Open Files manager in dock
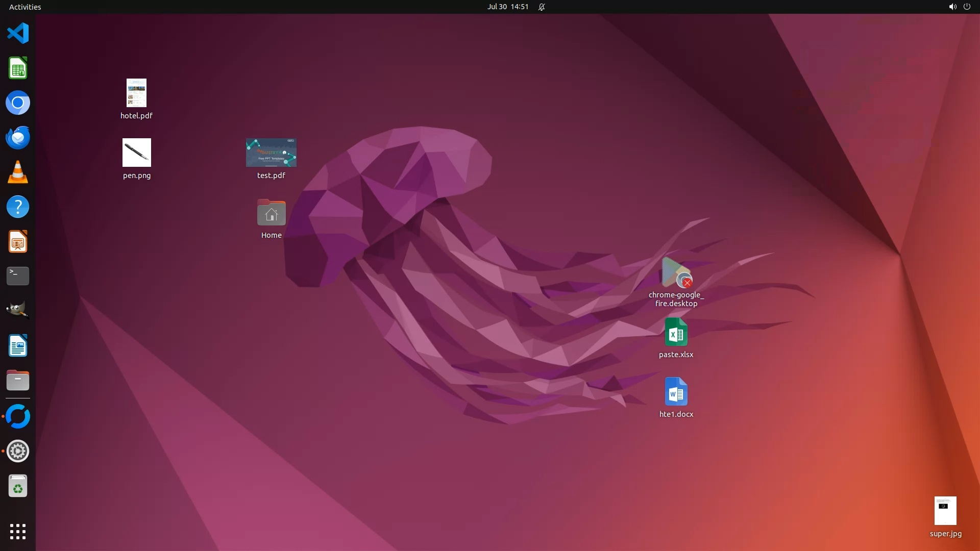This screenshot has width=980, height=551. (18, 381)
